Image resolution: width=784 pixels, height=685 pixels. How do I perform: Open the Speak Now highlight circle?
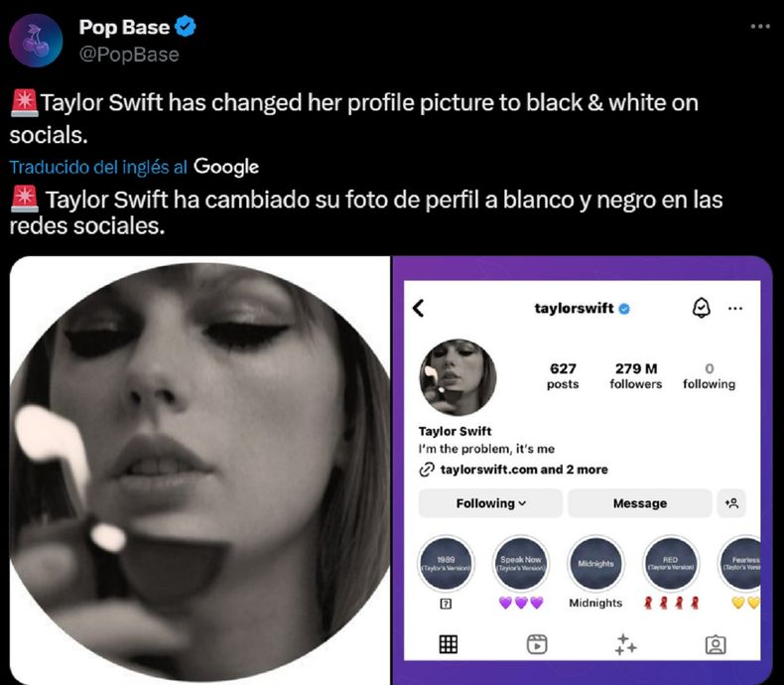(521, 564)
